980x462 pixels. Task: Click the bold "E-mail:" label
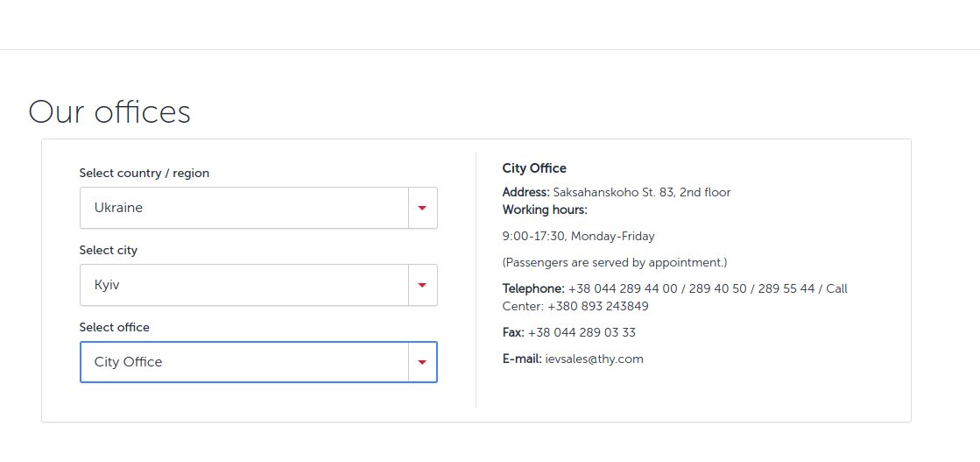[x=522, y=359]
